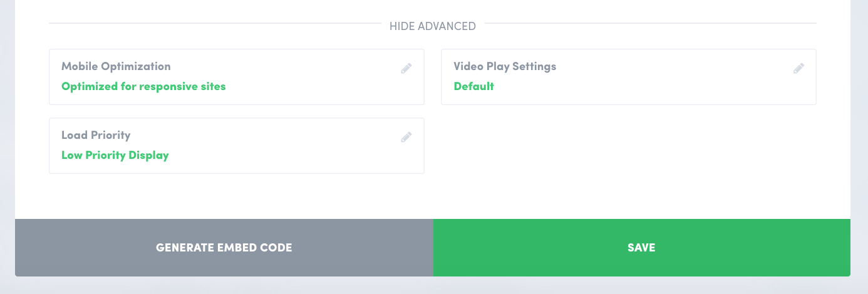
Task: Click the 'Default' video play value
Action: pos(474,86)
